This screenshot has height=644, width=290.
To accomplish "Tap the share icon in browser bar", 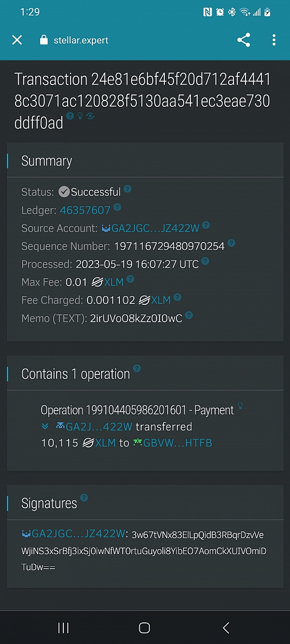I will (244, 40).
